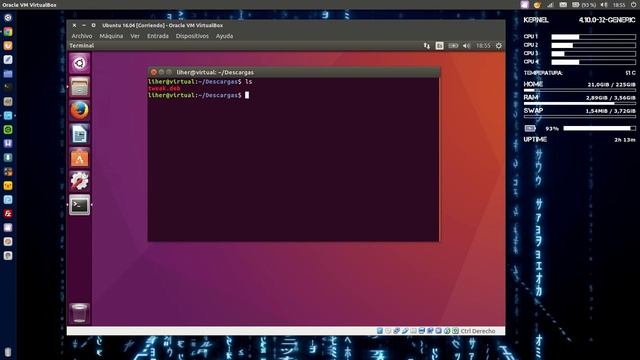Launch Firefox from the guest launcher
The image size is (640, 360).
[x=79, y=110]
